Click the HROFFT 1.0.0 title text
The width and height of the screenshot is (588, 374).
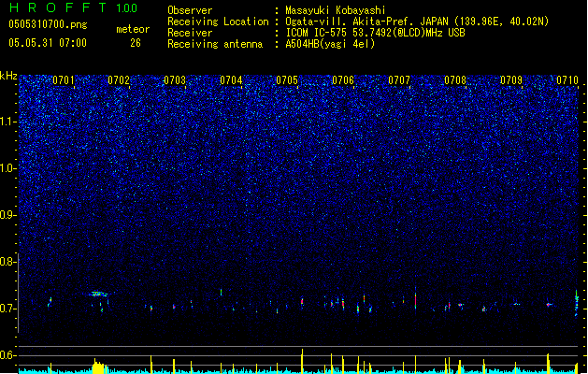tap(73, 7)
